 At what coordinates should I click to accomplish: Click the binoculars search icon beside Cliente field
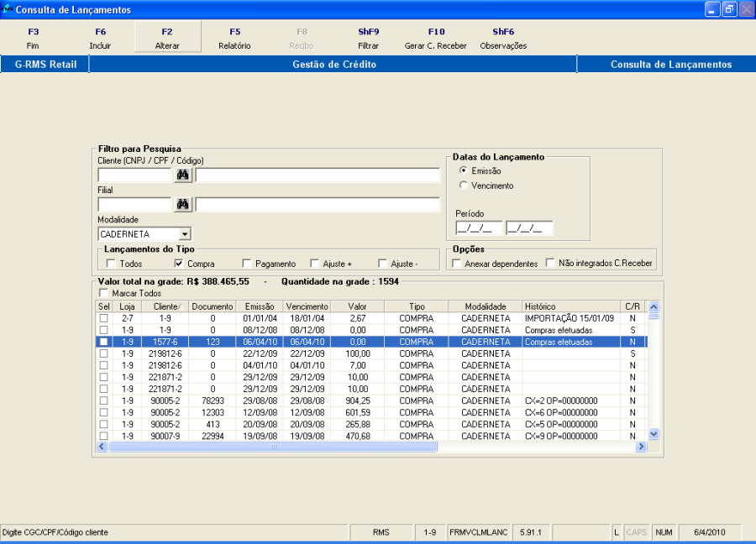[183, 175]
